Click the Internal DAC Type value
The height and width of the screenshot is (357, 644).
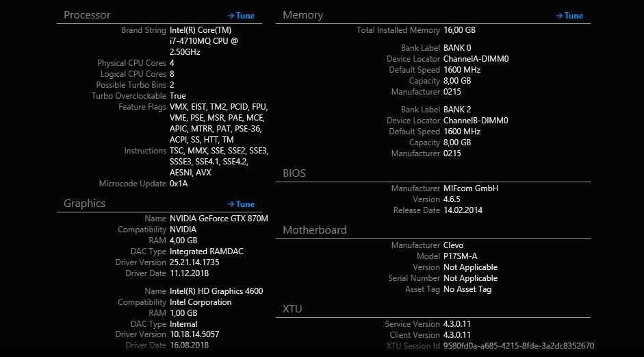[x=183, y=324]
